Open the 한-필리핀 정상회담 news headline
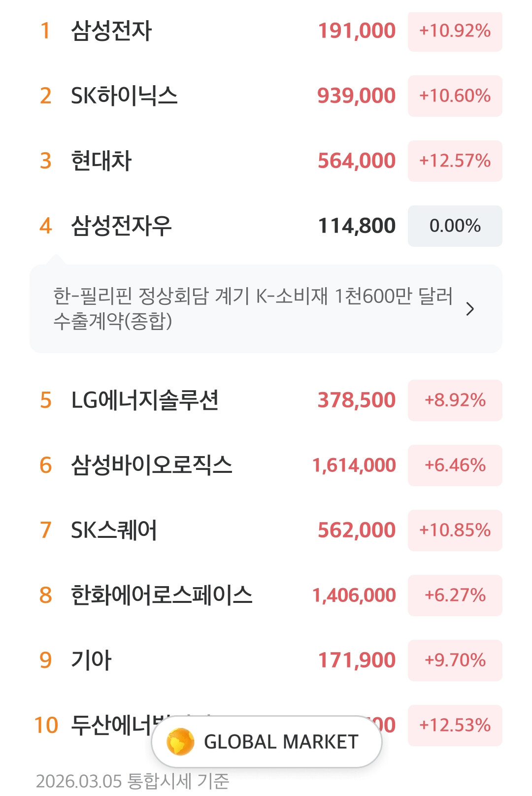Image resolution: width=532 pixels, height=796 pixels. coord(252,308)
